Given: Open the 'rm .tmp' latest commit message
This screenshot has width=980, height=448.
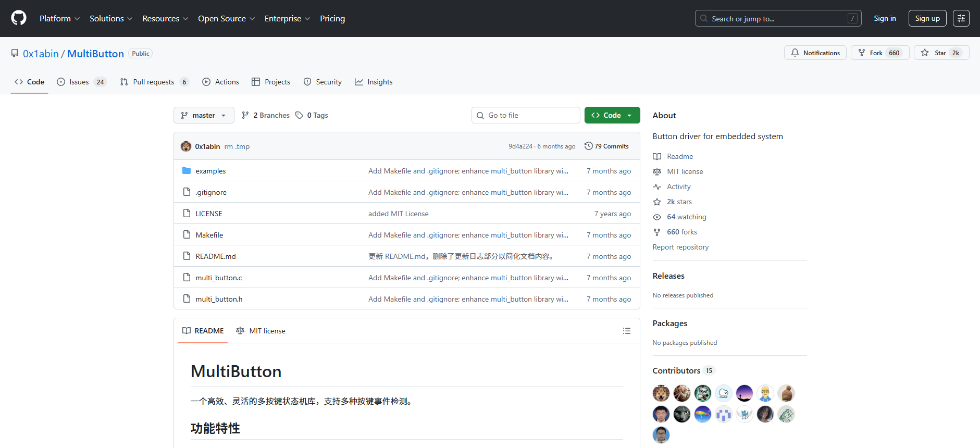Looking at the screenshot, I should (x=237, y=146).
